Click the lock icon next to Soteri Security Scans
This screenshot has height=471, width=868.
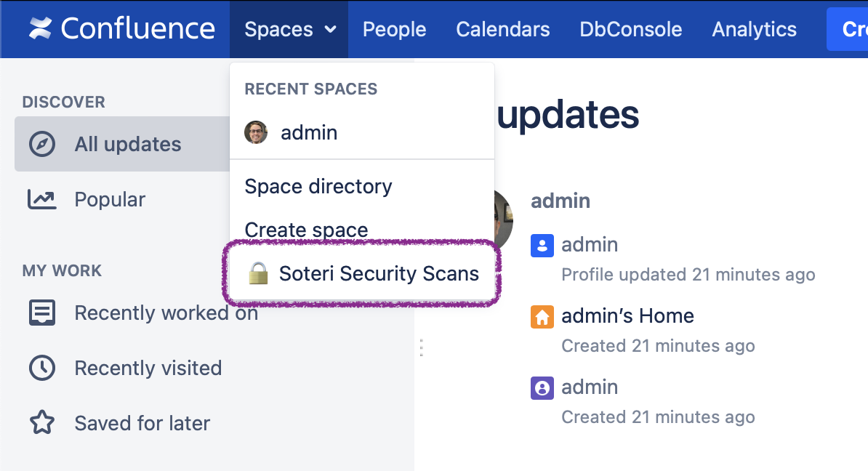point(258,274)
